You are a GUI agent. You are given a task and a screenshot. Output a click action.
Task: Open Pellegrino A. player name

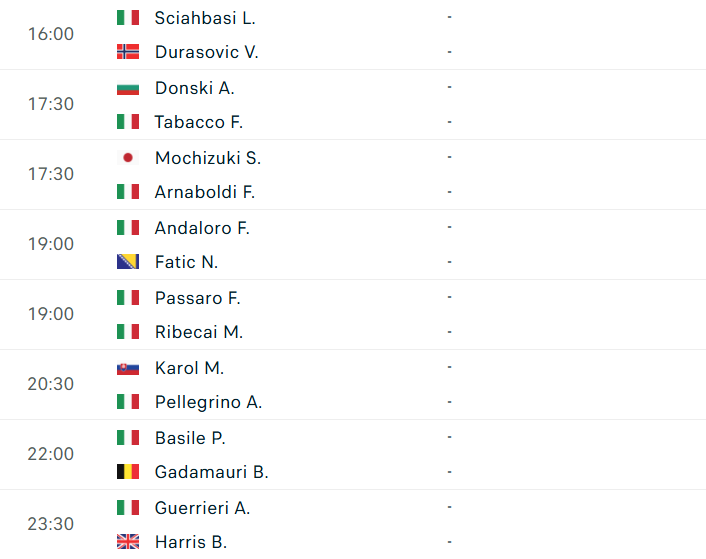click(208, 402)
